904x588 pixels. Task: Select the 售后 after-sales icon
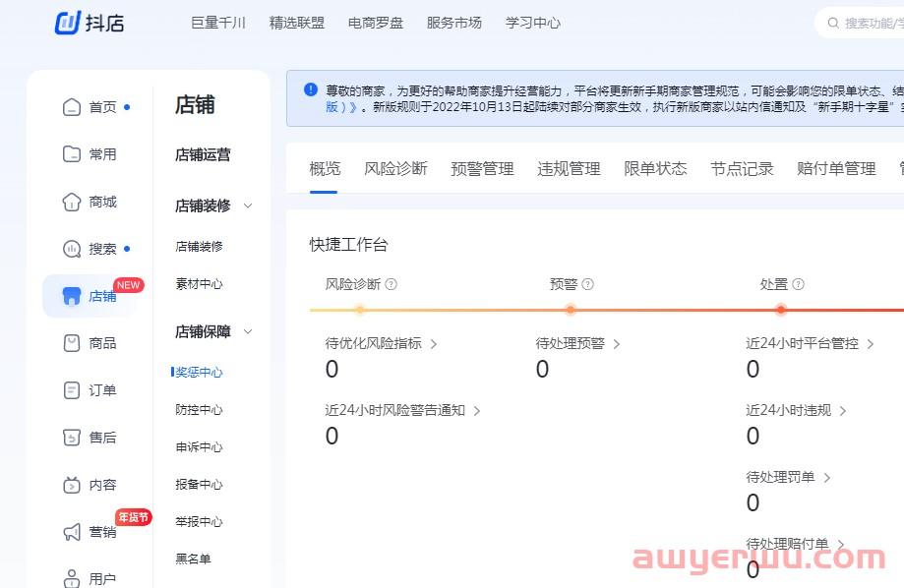tap(72, 438)
